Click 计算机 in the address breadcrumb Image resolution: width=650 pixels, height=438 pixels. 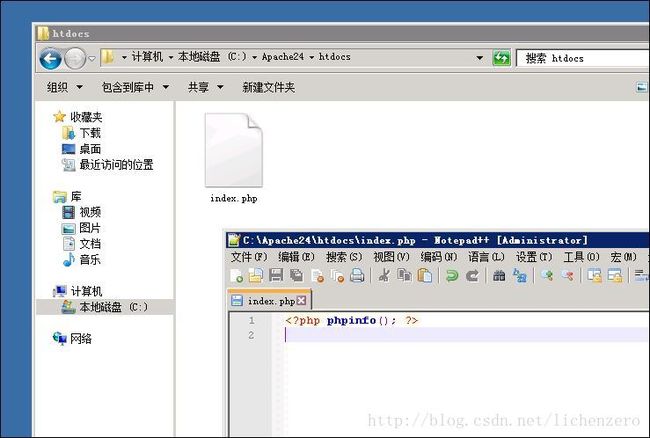pyautogui.click(x=147, y=57)
